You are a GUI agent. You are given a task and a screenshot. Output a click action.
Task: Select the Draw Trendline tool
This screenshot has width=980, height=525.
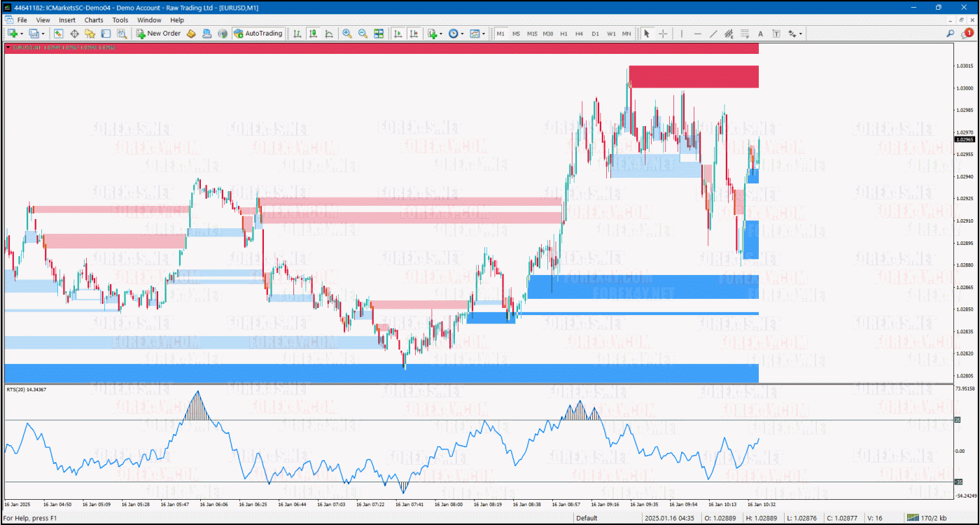[x=713, y=34]
